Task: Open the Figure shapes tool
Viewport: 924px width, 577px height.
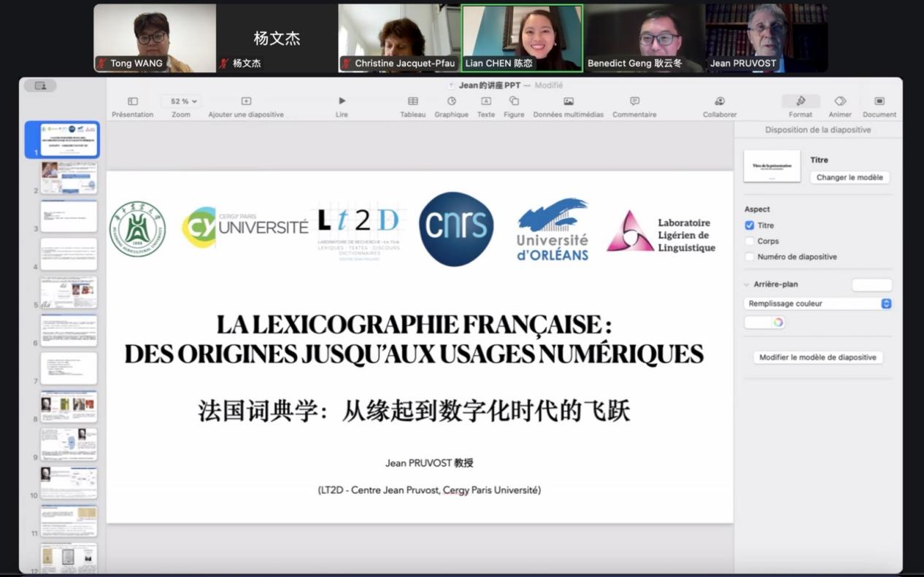Action: point(514,101)
